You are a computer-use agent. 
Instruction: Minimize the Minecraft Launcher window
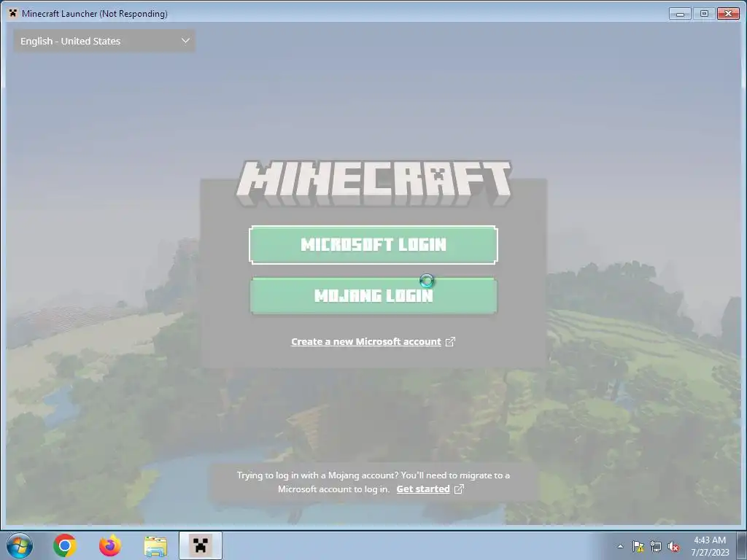coord(680,13)
